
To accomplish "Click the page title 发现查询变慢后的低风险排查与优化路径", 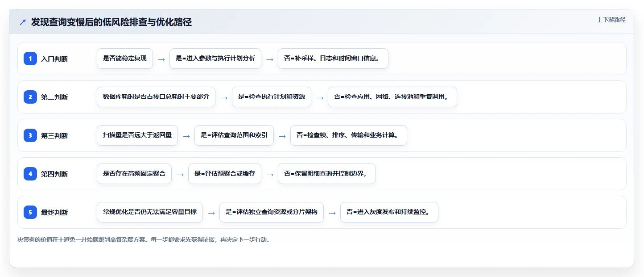I will [x=111, y=22].
